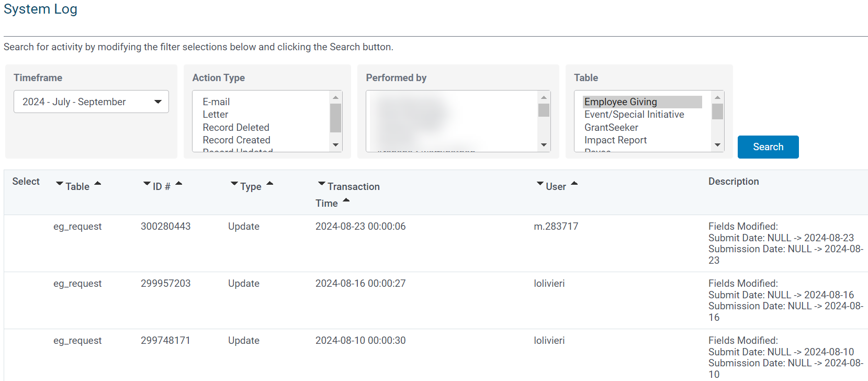The height and width of the screenshot is (381, 868).
Task: Sort ID # column descending
Action: coord(147,184)
